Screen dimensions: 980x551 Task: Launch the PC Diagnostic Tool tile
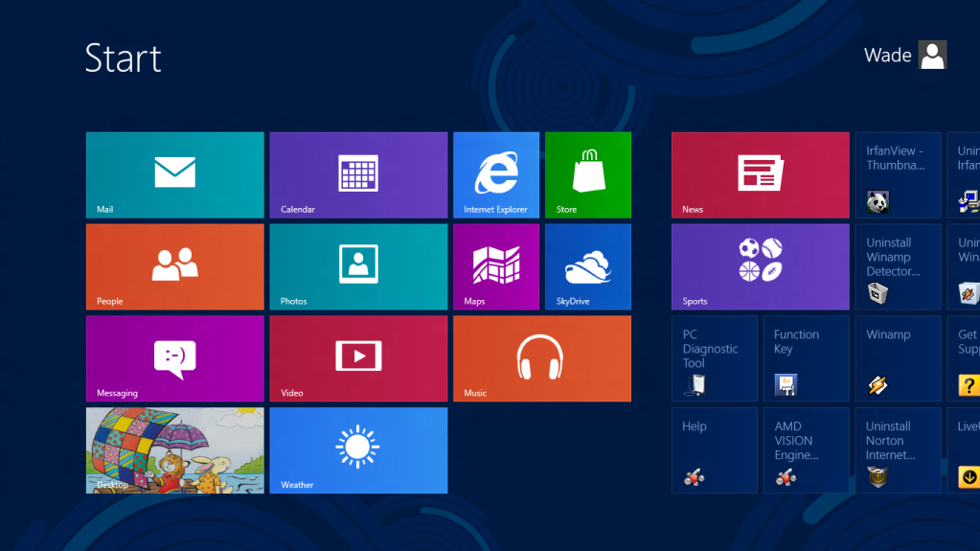coord(715,358)
